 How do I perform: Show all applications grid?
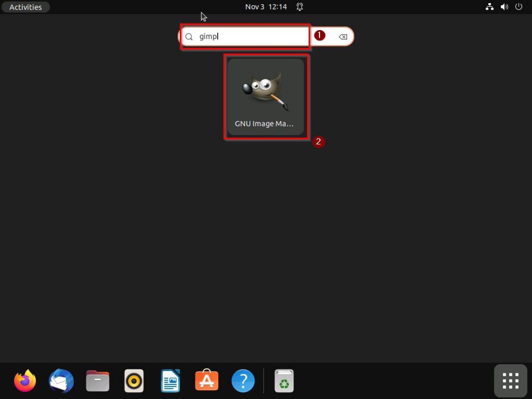510,380
